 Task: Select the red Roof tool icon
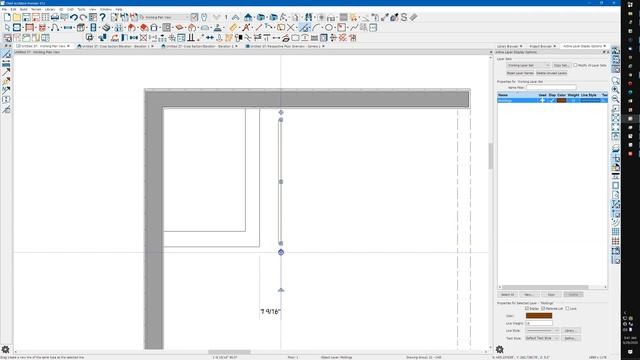coord(131,28)
